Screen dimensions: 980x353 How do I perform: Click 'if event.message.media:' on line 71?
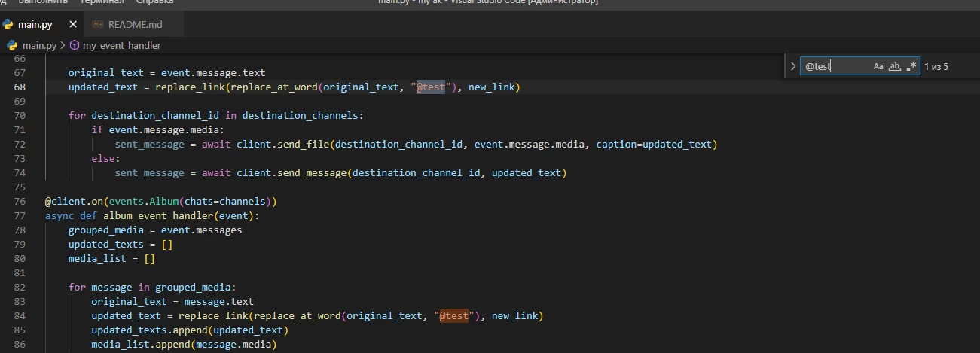coord(158,130)
